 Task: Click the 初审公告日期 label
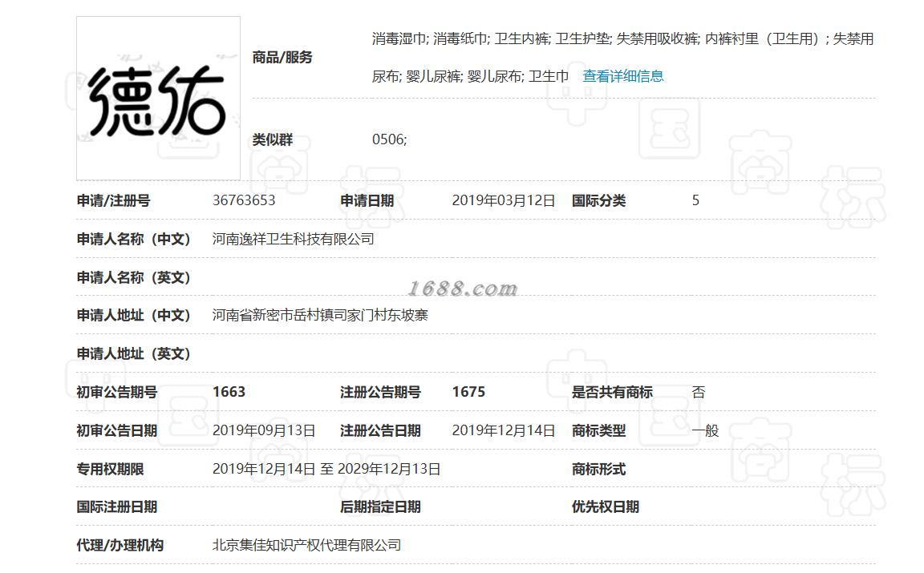pos(116,431)
